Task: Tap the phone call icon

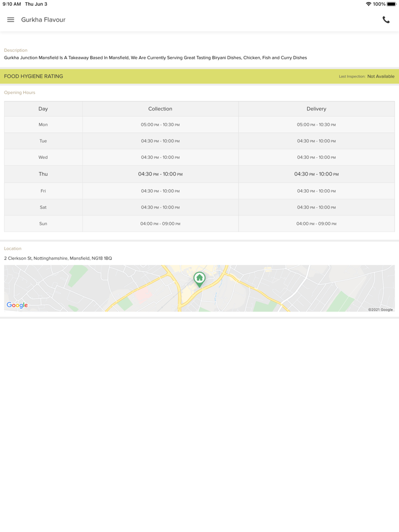Action: pyautogui.click(x=386, y=20)
